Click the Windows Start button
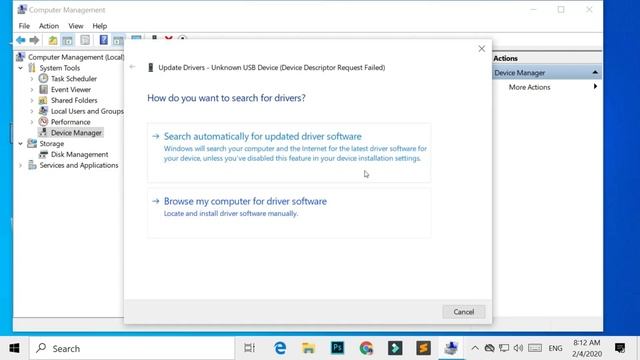640x360 pixels. (14, 348)
